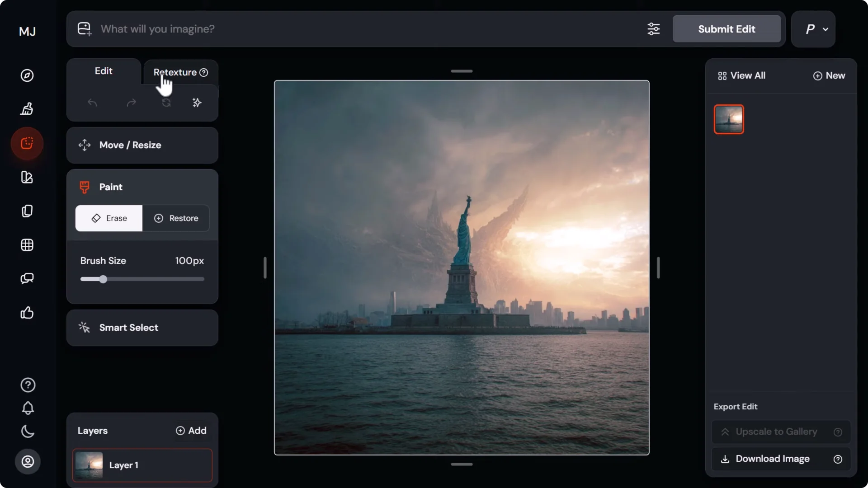The height and width of the screenshot is (488, 868).
Task: Adjust the Brush Size slider
Action: [103, 279]
